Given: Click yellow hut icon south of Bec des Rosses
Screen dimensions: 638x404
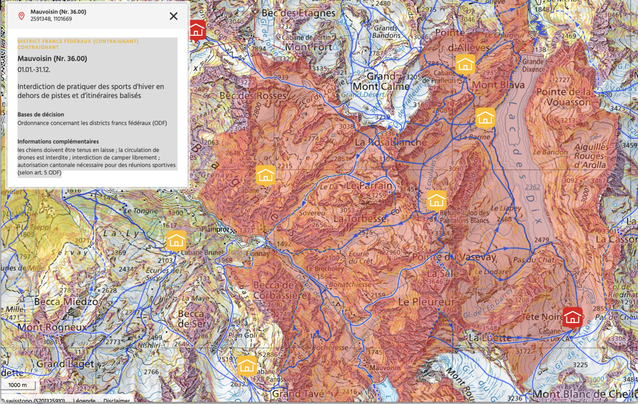Looking at the screenshot, I should click(x=265, y=176).
